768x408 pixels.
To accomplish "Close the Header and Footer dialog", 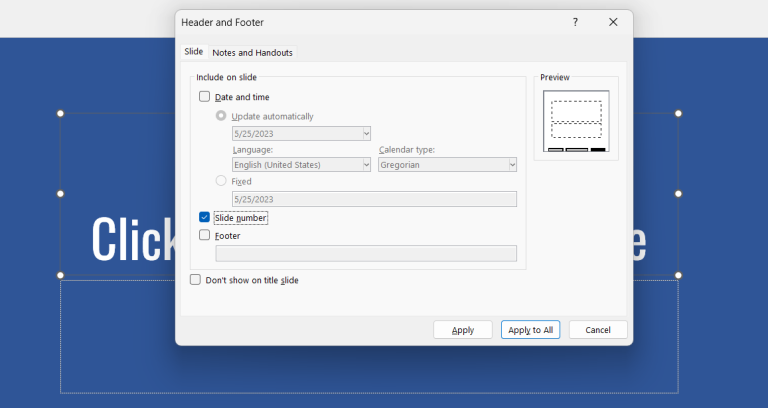I will click(613, 22).
